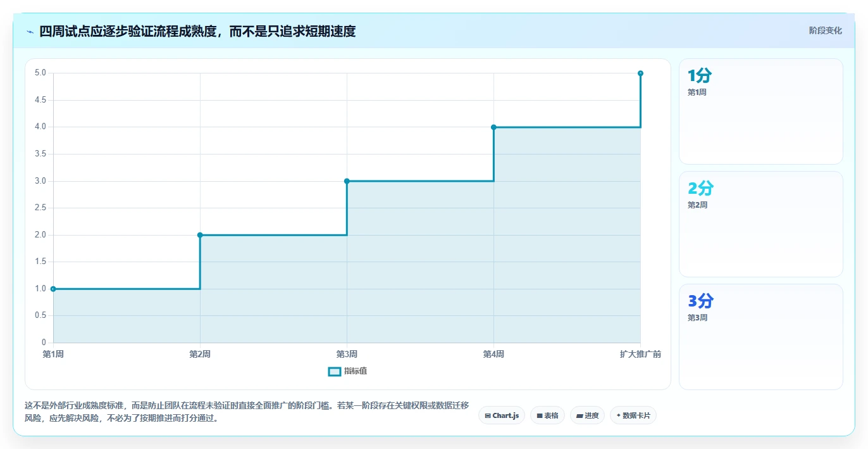Click the icon inside the Chart.js chip

[488, 416]
